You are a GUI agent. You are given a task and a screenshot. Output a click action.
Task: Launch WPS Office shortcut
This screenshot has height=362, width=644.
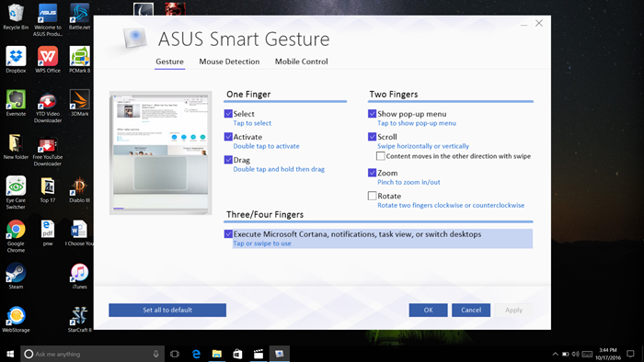[48, 60]
